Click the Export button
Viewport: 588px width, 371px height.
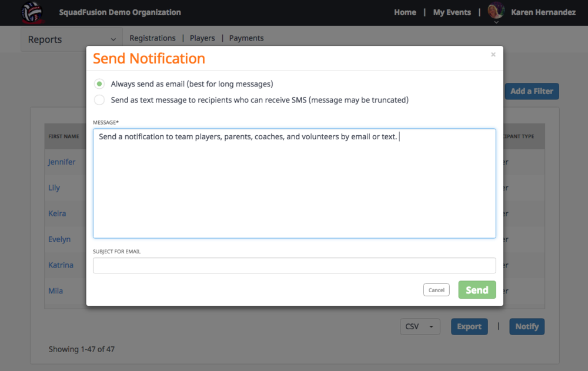469,327
